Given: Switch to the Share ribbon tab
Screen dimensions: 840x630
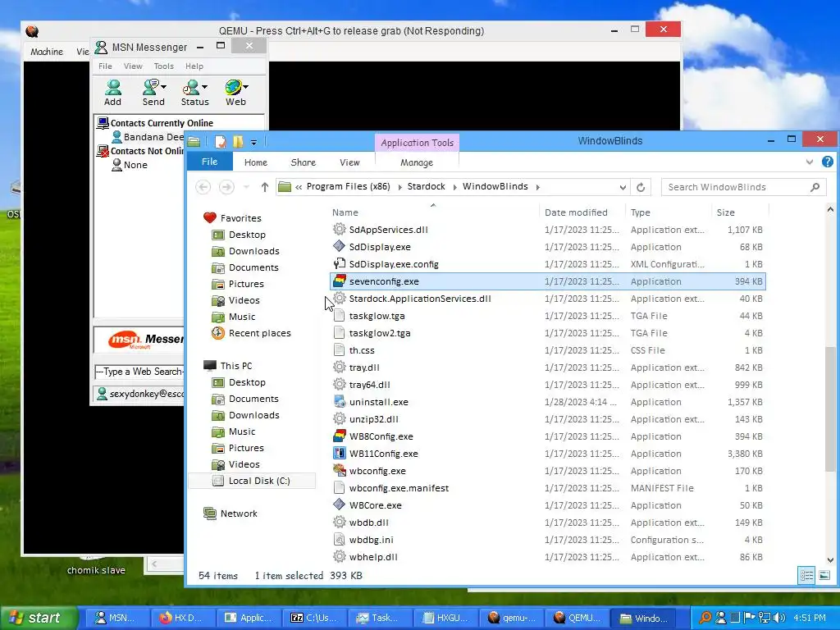Looking at the screenshot, I should pos(304,162).
